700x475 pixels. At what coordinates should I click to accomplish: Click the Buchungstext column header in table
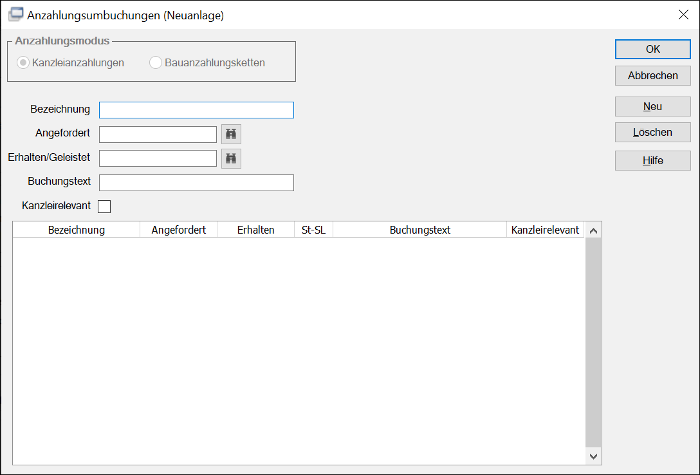pos(420,230)
